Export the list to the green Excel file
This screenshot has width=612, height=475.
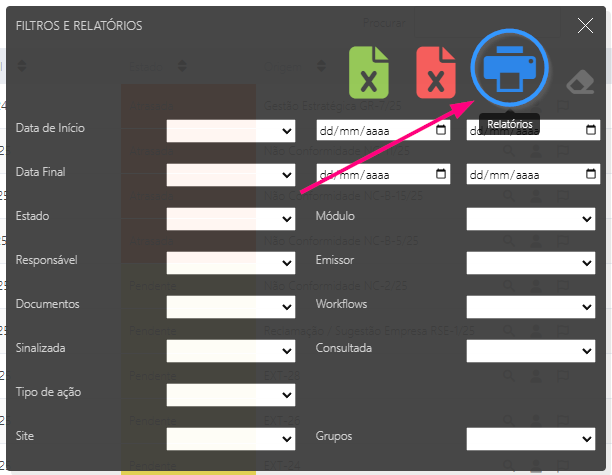click(x=368, y=73)
